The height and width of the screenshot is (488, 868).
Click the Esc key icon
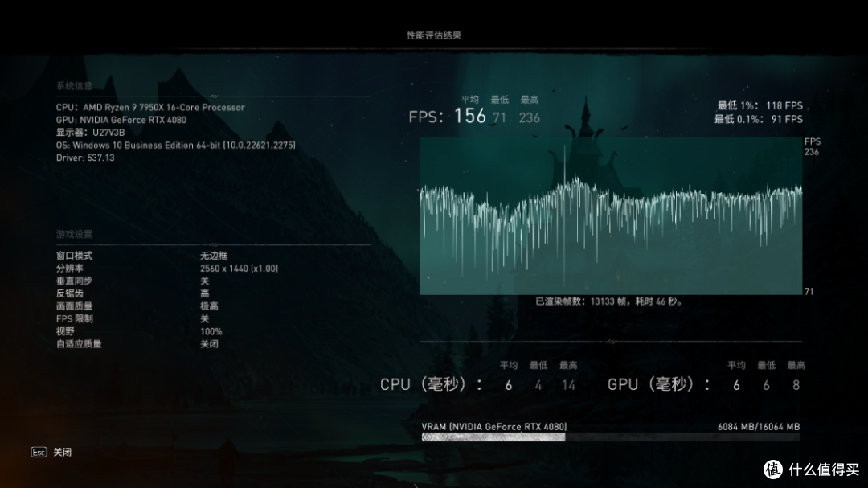click(39, 453)
